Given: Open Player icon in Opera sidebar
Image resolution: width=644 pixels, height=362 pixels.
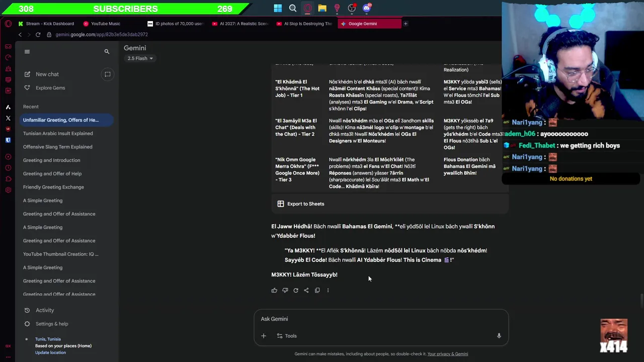Looking at the screenshot, I should click(x=8, y=157).
